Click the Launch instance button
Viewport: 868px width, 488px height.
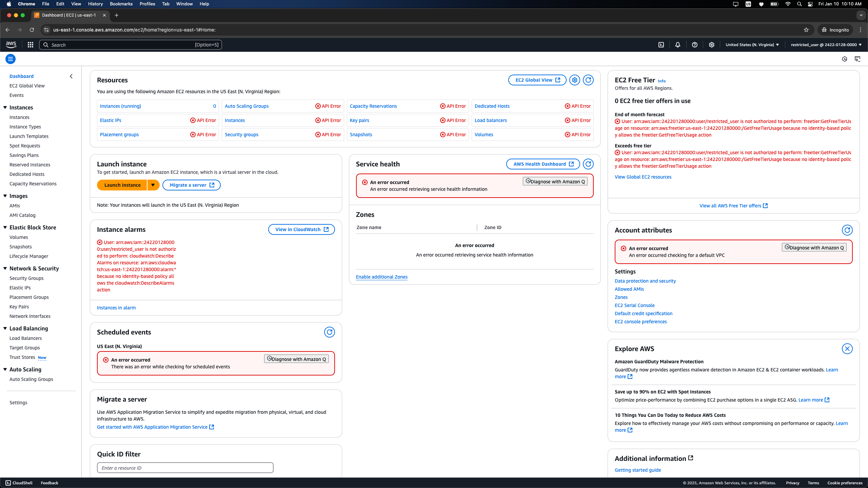click(122, 185)
